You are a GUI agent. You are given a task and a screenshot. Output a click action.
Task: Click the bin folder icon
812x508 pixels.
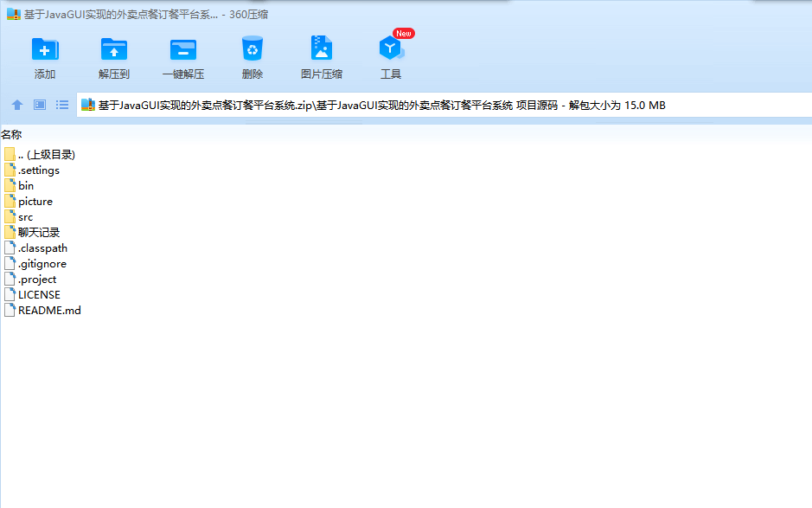pos(10,185)
